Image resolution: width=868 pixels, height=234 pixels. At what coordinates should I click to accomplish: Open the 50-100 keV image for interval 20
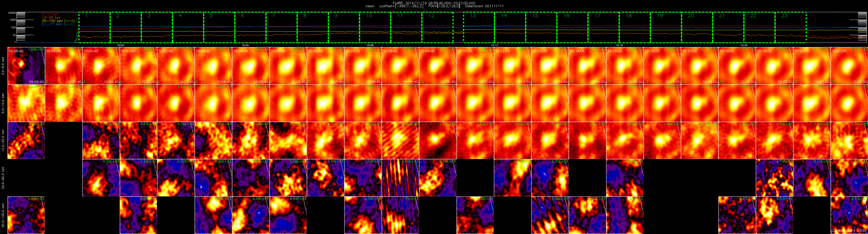tap(737, 215)
